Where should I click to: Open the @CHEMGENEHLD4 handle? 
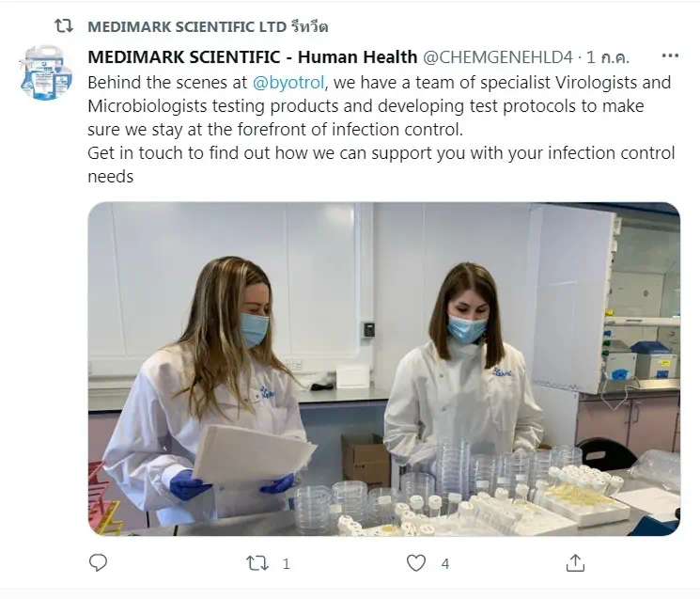click(497, 56)
